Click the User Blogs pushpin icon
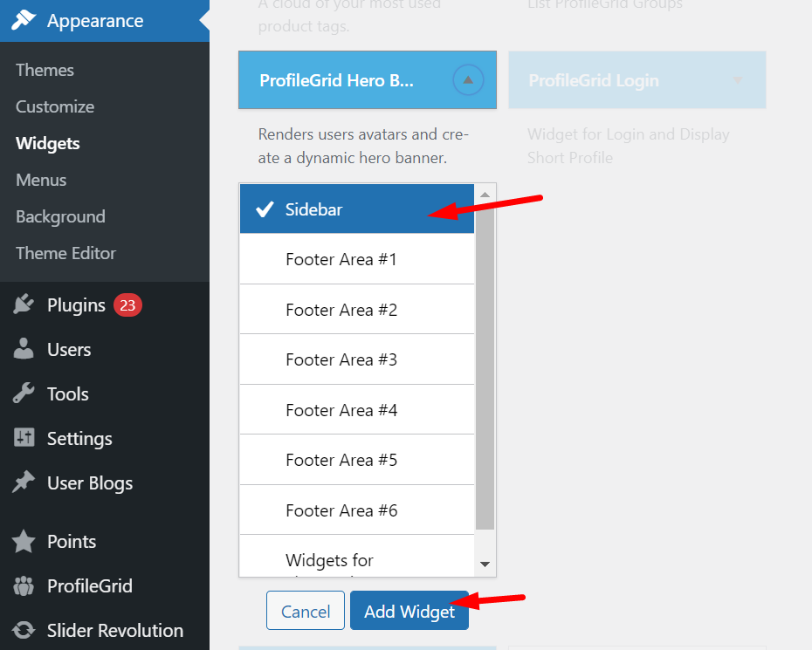Viewport: 812px width, 650px height. 24,482
